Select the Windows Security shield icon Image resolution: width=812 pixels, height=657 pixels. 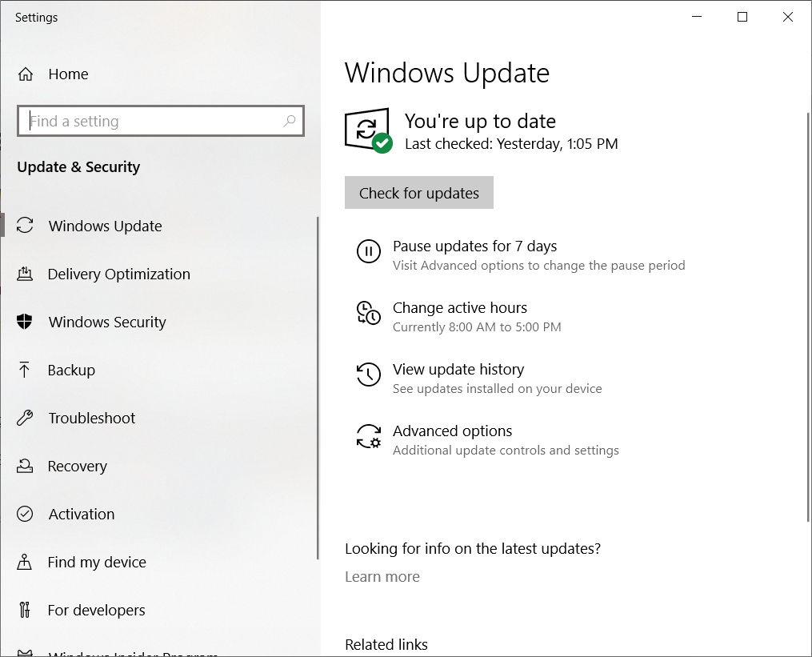click(x=25, y=322)
